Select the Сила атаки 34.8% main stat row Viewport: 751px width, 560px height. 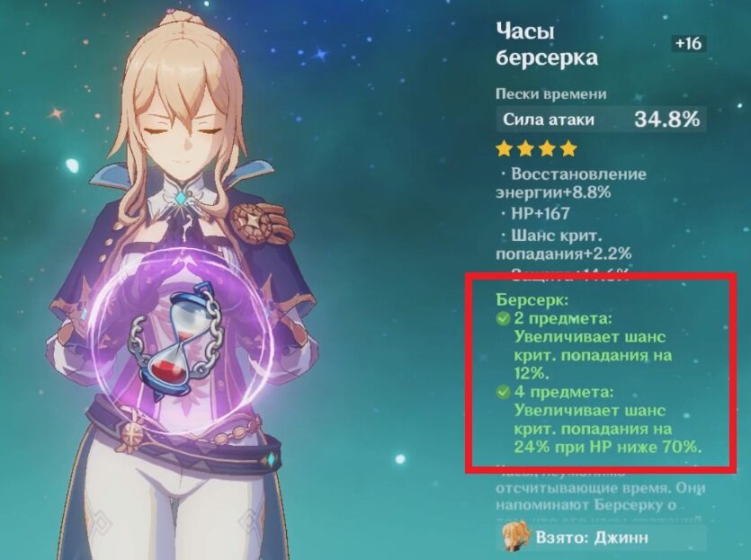(x=601, y=120)
